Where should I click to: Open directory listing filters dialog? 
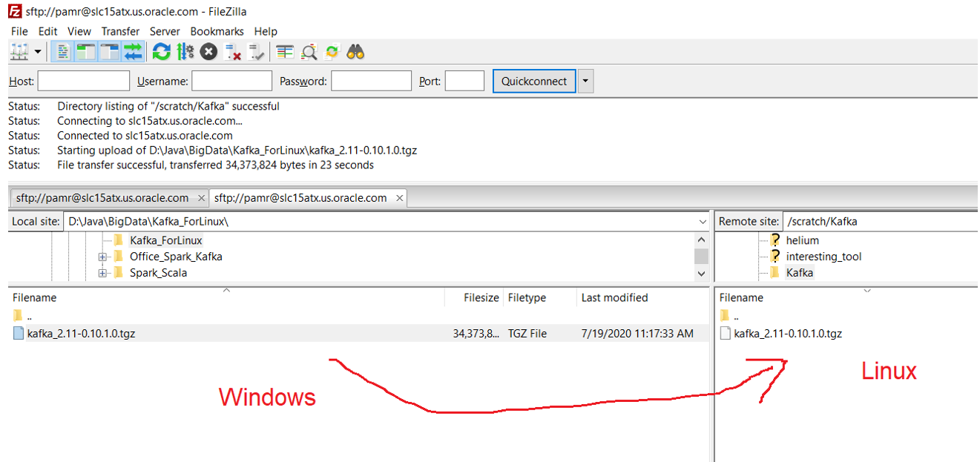tap(285, 52)
